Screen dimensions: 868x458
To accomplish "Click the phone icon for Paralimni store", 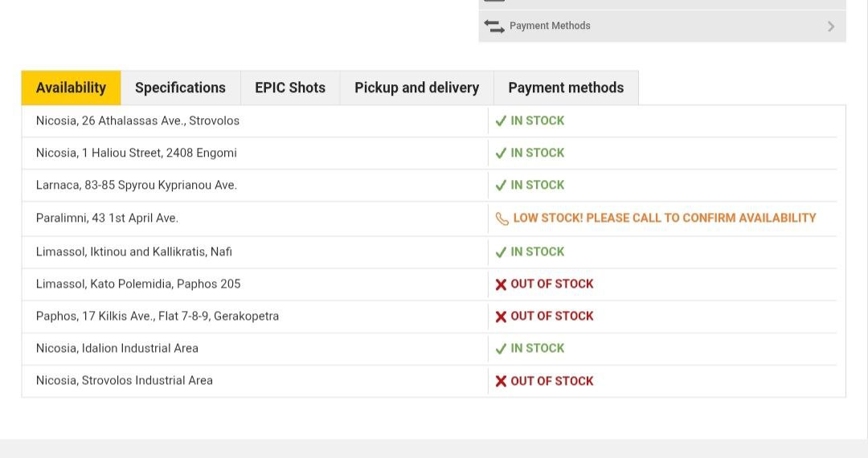I will click(502, 219).
